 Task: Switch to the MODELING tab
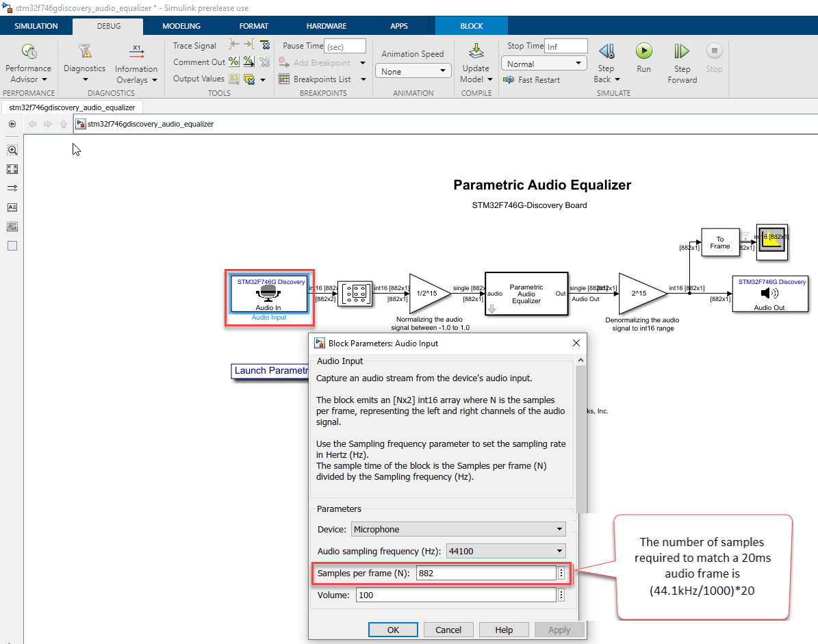pyautogui.click(x=181, y=26)
